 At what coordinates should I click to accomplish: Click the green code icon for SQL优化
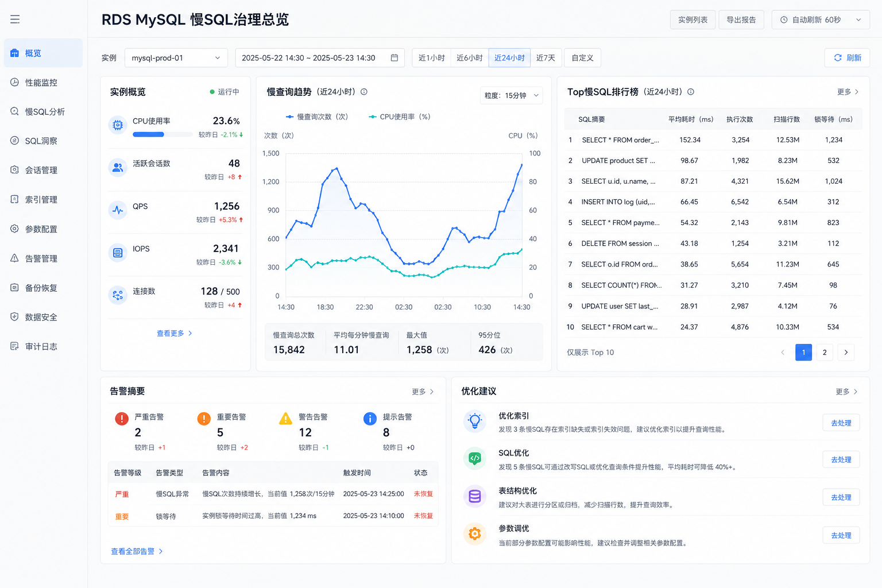(x=475, y=458)
